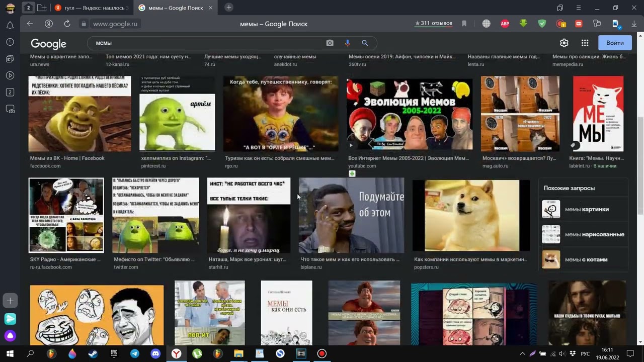Click the Войти sign-in button

click(x=615, y=43)
